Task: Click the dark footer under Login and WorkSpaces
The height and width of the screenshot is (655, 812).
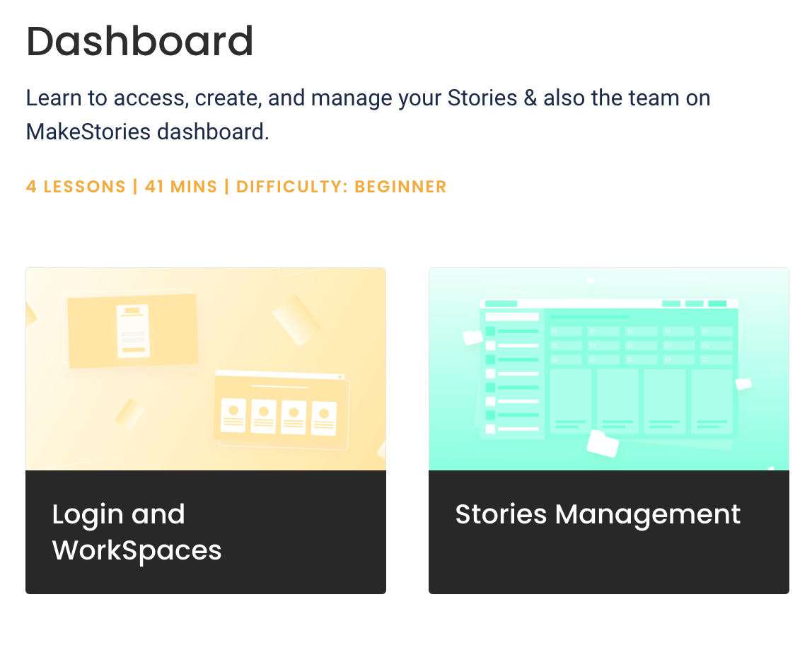Action: pos(206,532)
